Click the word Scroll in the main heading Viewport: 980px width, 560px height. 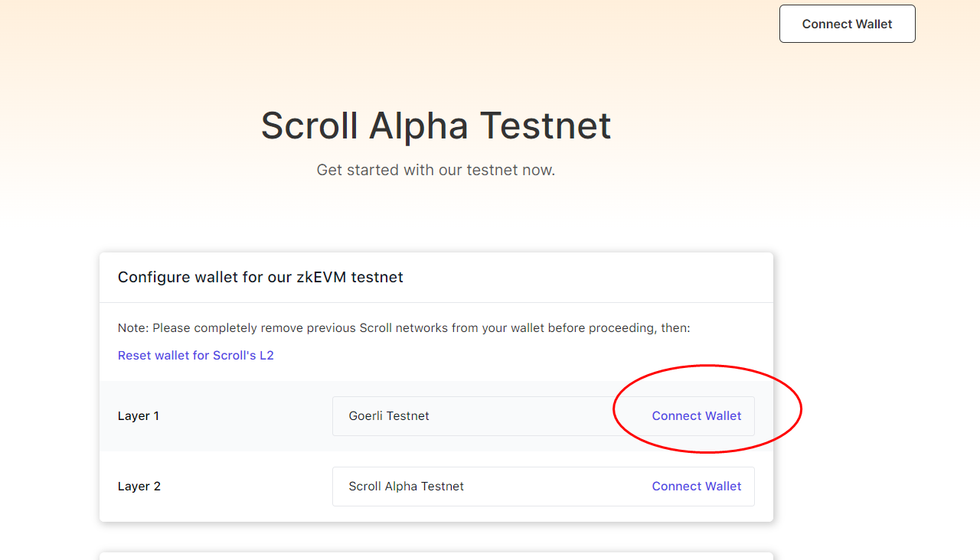309,126
